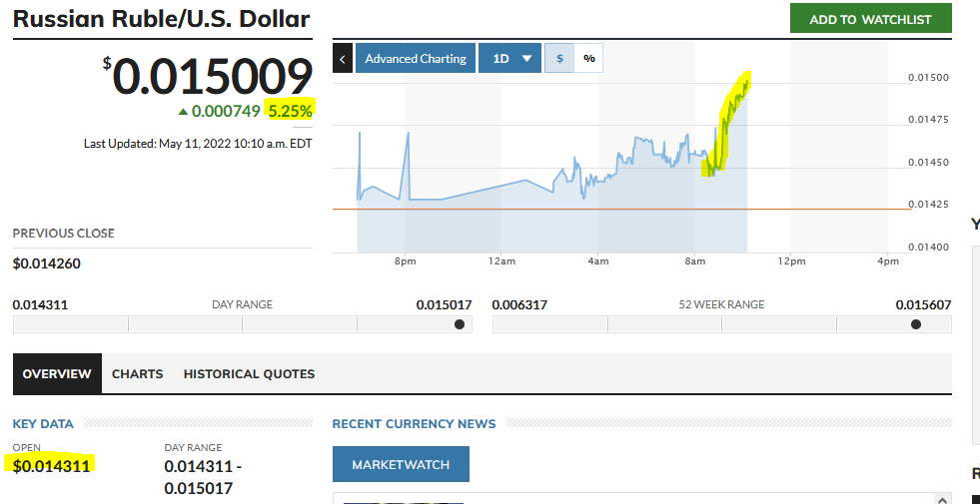Switch chart to percent (%) view
This screenshot has height=504, width=980.
point(588,58)
